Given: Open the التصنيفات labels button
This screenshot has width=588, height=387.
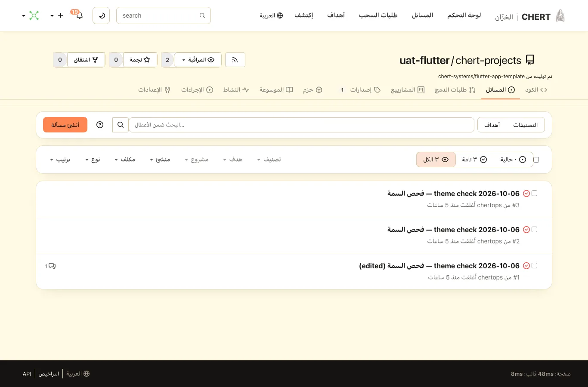Looking at the screenshot, I should point(525,125).
